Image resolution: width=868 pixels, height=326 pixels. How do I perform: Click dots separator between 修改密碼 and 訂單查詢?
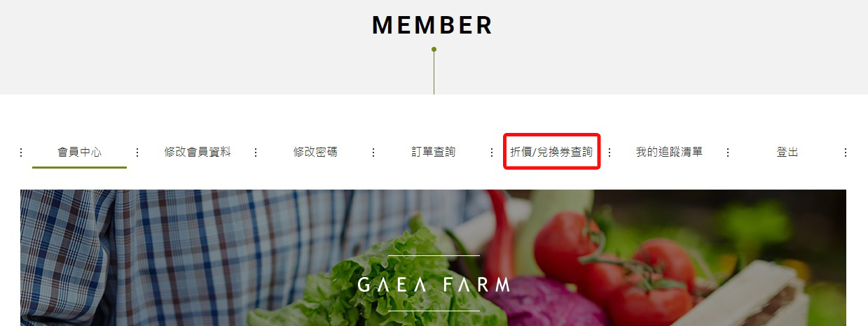[x=373, y=153]
